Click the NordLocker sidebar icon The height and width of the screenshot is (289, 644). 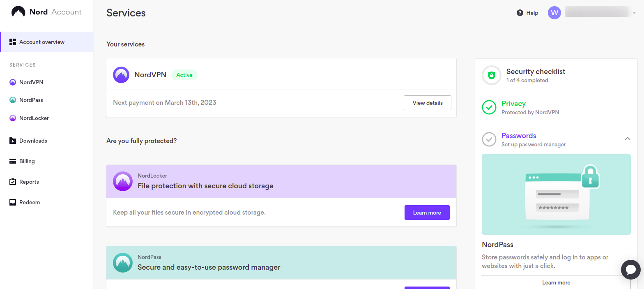coord(13,118)
